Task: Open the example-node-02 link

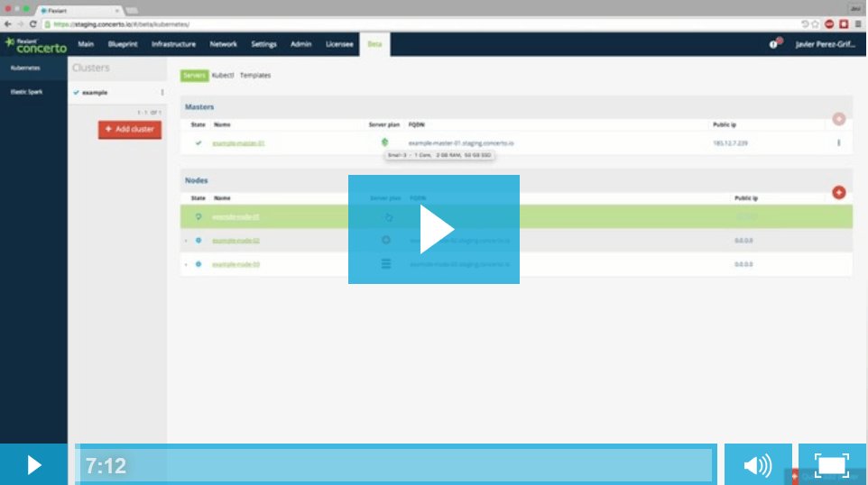Action: point(235,241)
